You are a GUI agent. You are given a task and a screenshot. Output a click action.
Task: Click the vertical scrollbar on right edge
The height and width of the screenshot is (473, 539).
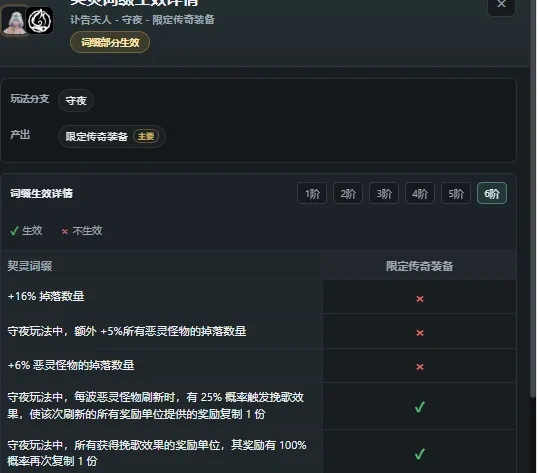pos(533,198)
